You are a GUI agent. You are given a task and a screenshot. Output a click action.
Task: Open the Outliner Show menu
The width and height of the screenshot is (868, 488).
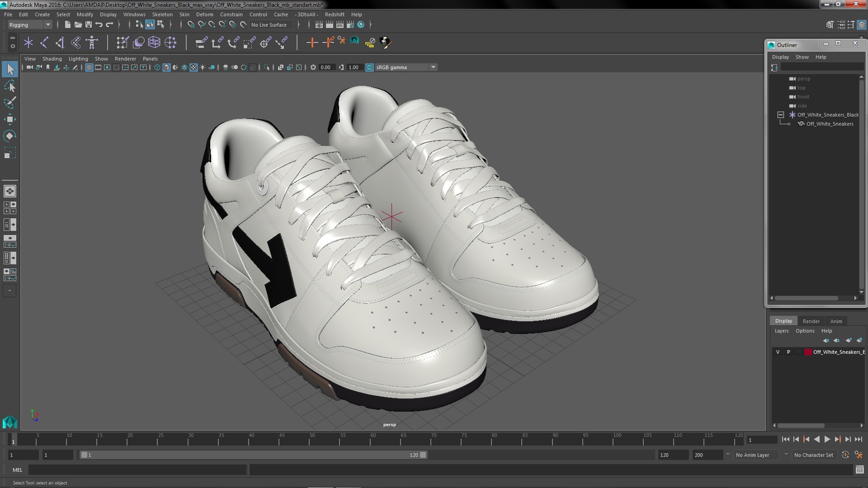tap(802, 57)
